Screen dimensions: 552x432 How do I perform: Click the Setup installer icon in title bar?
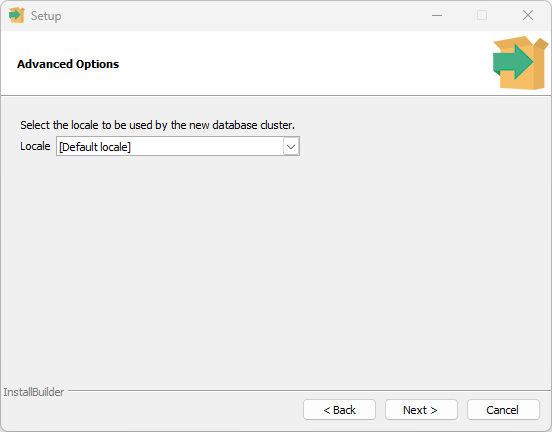(17, 15)
